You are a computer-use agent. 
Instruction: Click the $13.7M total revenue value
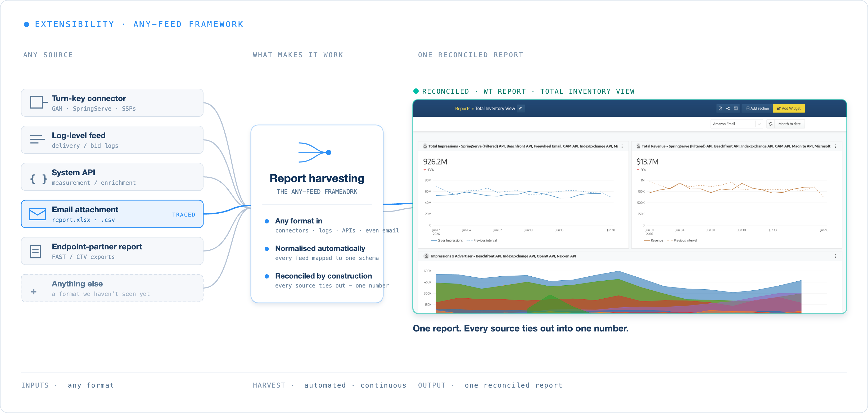(647, 162)
